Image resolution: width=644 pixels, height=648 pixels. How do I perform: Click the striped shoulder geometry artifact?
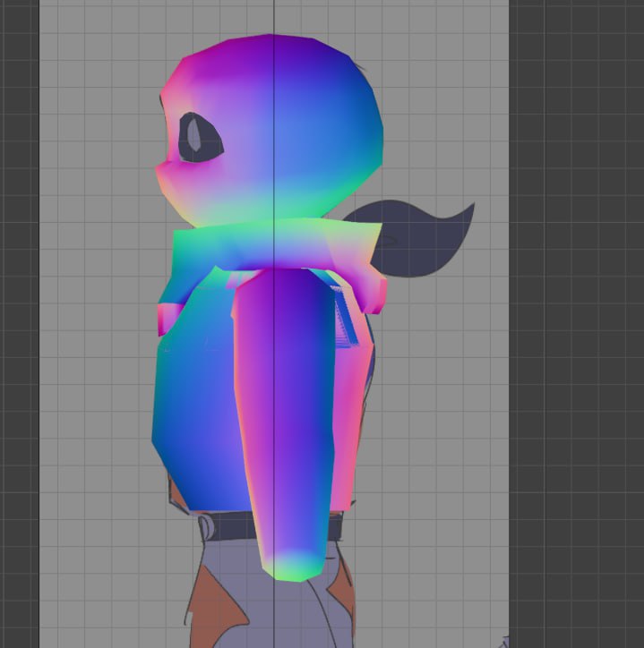coord(344,316)
